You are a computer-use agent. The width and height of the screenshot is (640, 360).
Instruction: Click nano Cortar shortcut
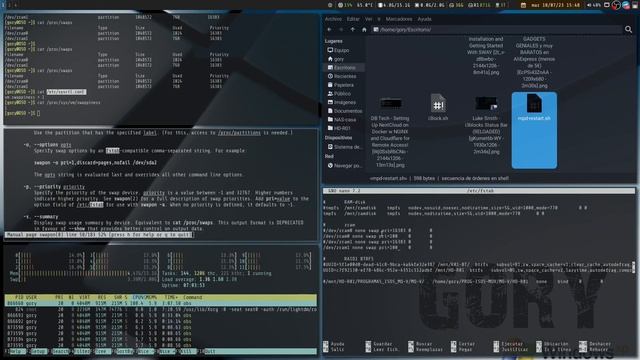[x=462, y=344]
